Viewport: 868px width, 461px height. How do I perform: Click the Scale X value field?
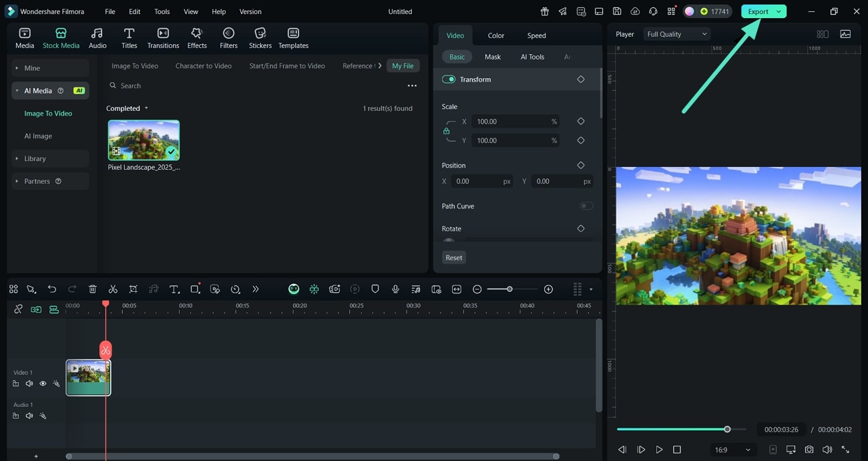coord(515,122)
